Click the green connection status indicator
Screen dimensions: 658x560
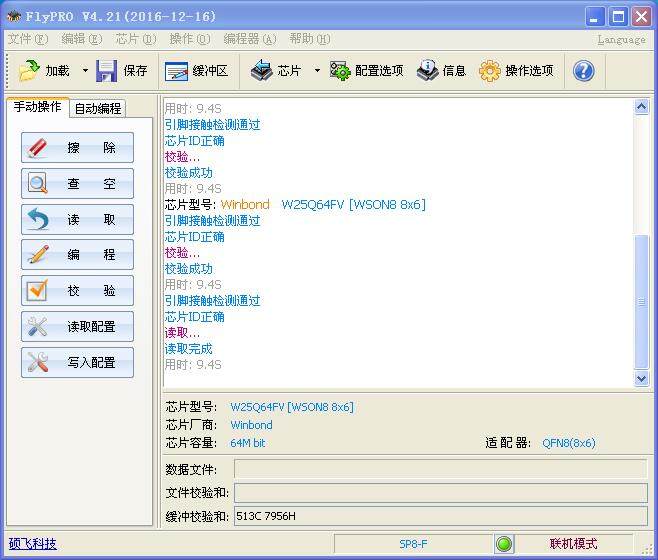[504, 544]
